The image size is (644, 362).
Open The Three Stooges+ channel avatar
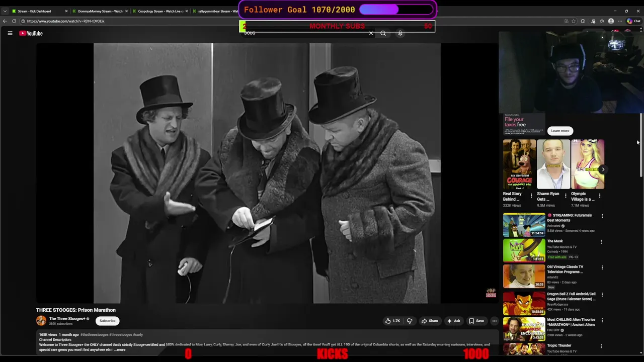(x=41, y=321)
